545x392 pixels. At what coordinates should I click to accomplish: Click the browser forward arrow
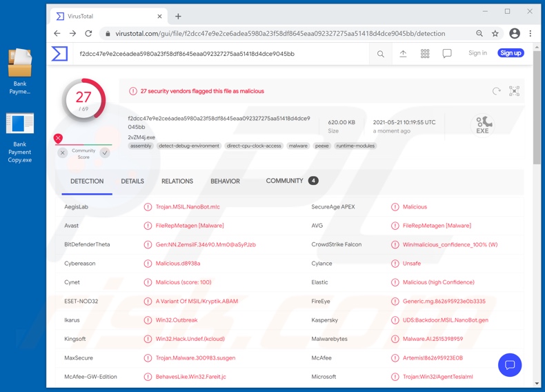coord(72,33)
